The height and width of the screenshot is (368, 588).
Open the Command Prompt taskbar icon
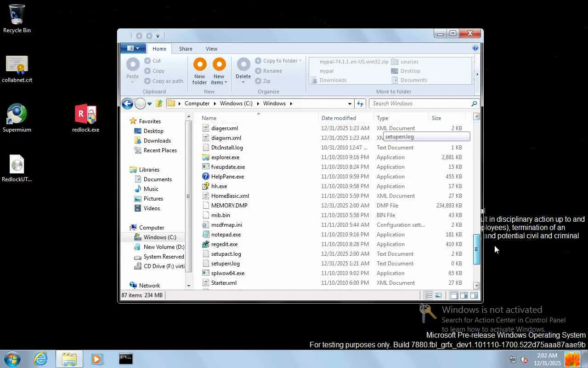tap(126, 359)
